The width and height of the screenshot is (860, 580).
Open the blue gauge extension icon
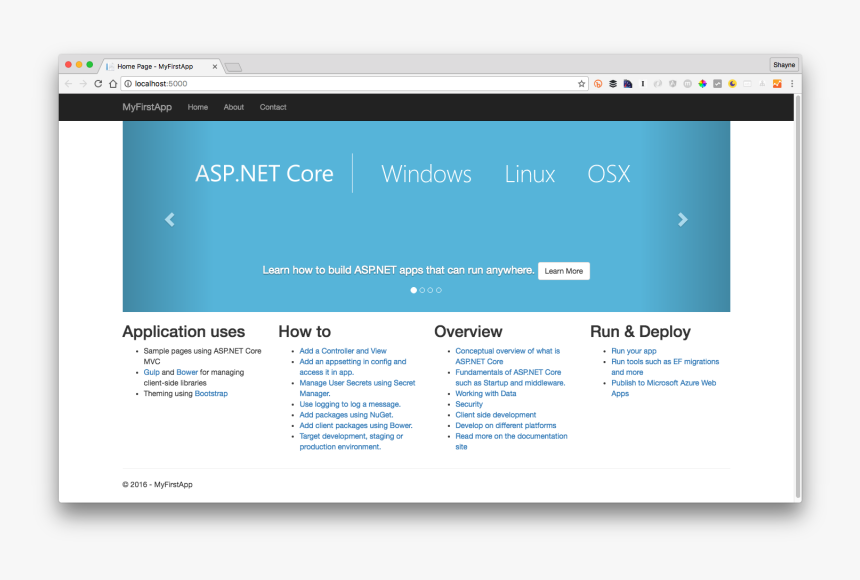627,83
